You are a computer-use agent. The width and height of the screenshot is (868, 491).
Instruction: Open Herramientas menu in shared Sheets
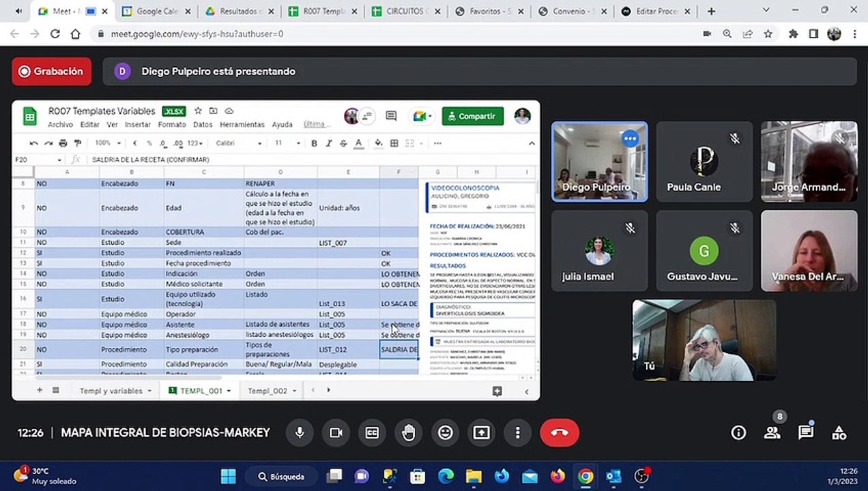[242, 125]
